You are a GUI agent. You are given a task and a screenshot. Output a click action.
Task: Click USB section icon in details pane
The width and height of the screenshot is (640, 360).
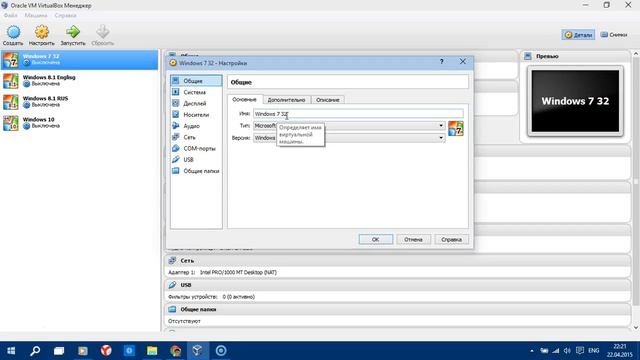pyautogui.click(x=172, y=285)
